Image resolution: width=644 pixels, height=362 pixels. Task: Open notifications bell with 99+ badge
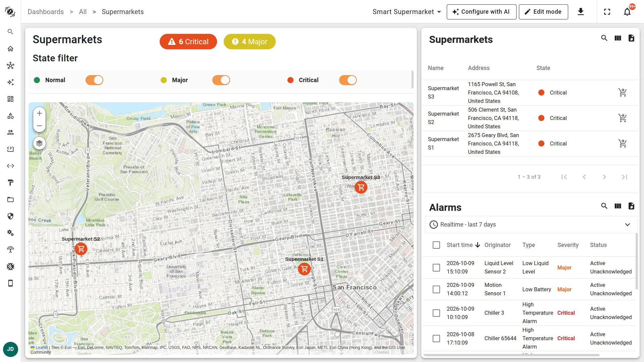click(627, 12)
